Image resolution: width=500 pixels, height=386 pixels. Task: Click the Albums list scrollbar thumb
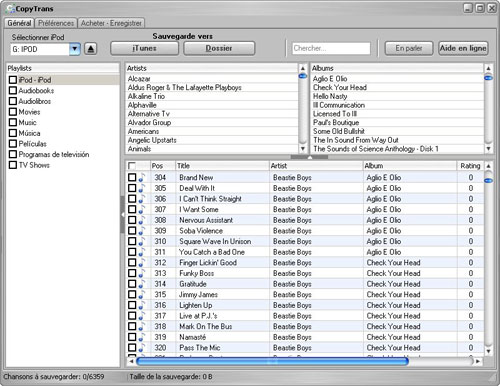[488, 78]
